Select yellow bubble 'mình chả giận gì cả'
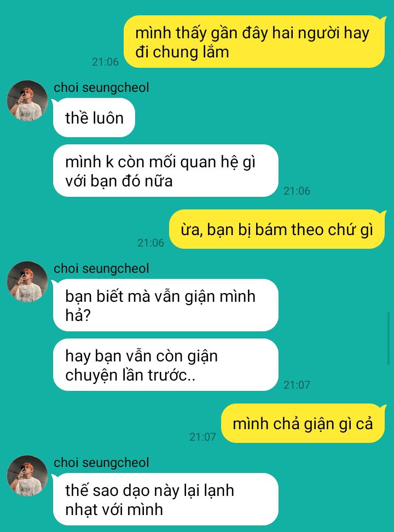The width and height of the screenshot is (394, 532). (x=303, y=423)
